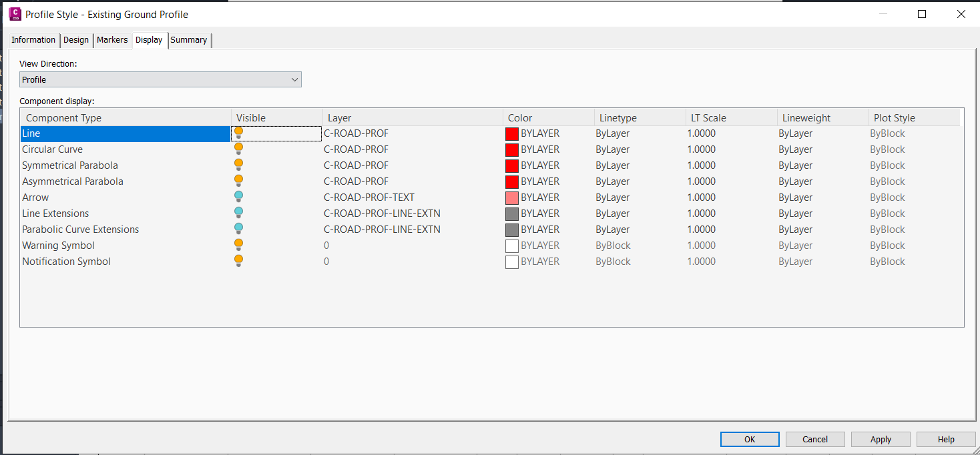Image resolution: width=980 pixels, height=455 pixels.
Task: Open the red color swatch for Line
Action: pyautogui.click(x=511, y=133)
